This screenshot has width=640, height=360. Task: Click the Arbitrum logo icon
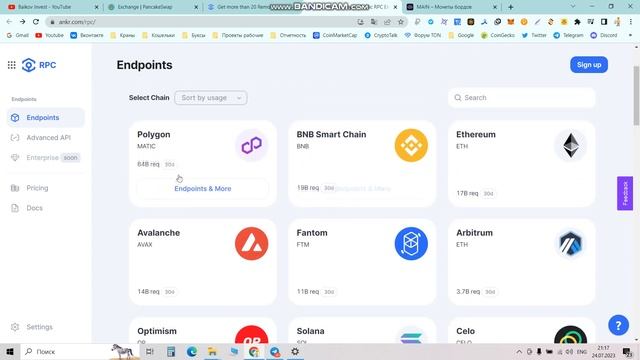pyautogui.click(x=571, y=244)
